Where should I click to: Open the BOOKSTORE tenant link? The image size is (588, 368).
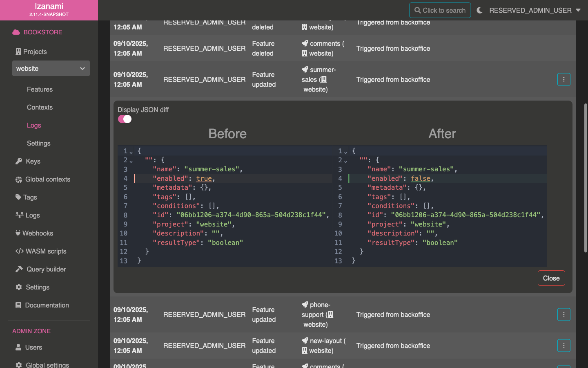42,32
